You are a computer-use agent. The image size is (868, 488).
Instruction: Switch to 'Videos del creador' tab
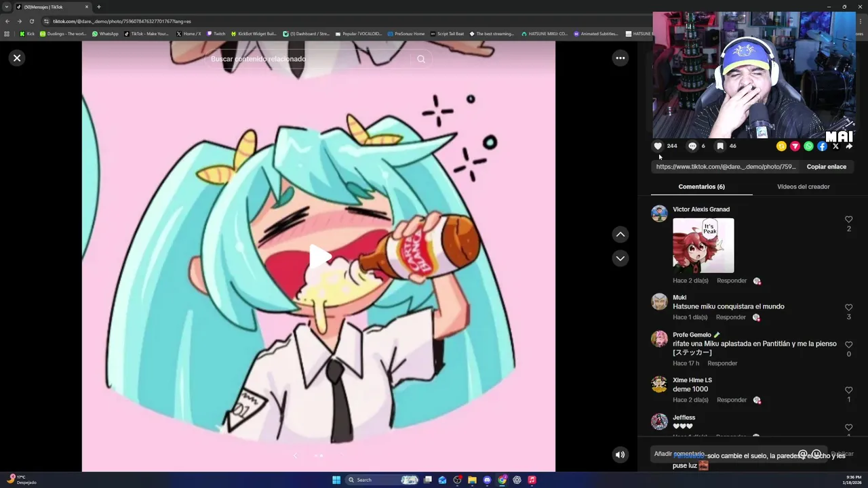pyautogui.click(x=804, y=186)
